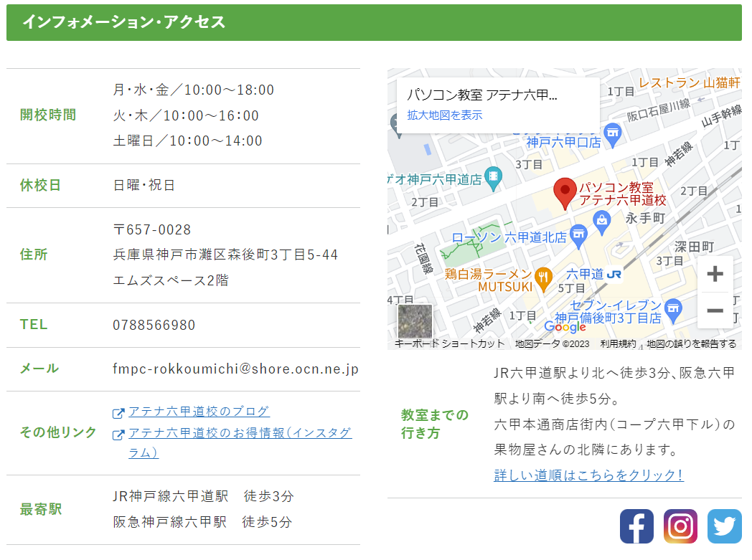Click the セブン-イレブン store map marker
752x560 pixels.
point(672,310)
